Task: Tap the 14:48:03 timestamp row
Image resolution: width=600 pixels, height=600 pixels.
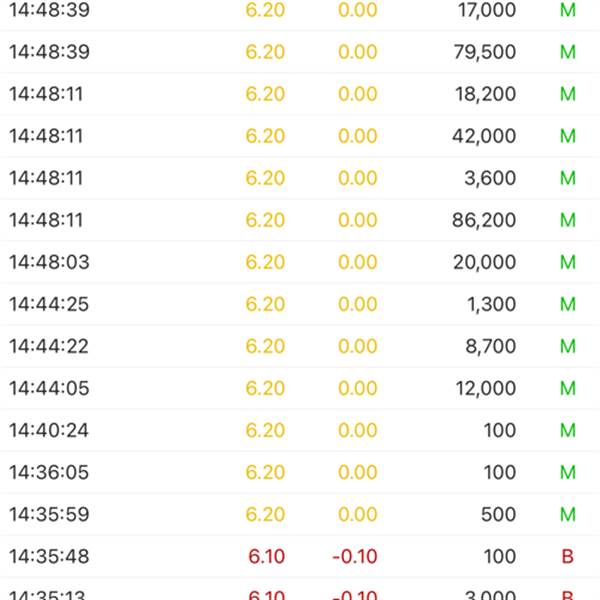Action: [x=300, y=262]
